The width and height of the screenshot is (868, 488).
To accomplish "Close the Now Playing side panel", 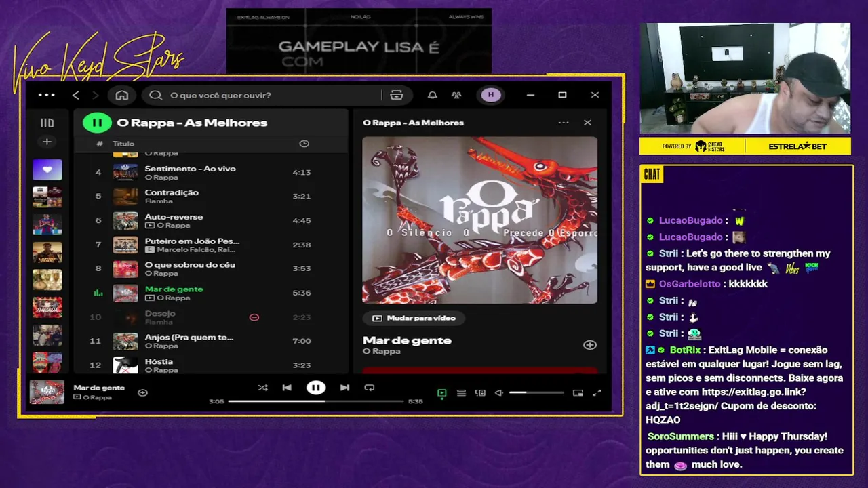I will click(587, 123).
